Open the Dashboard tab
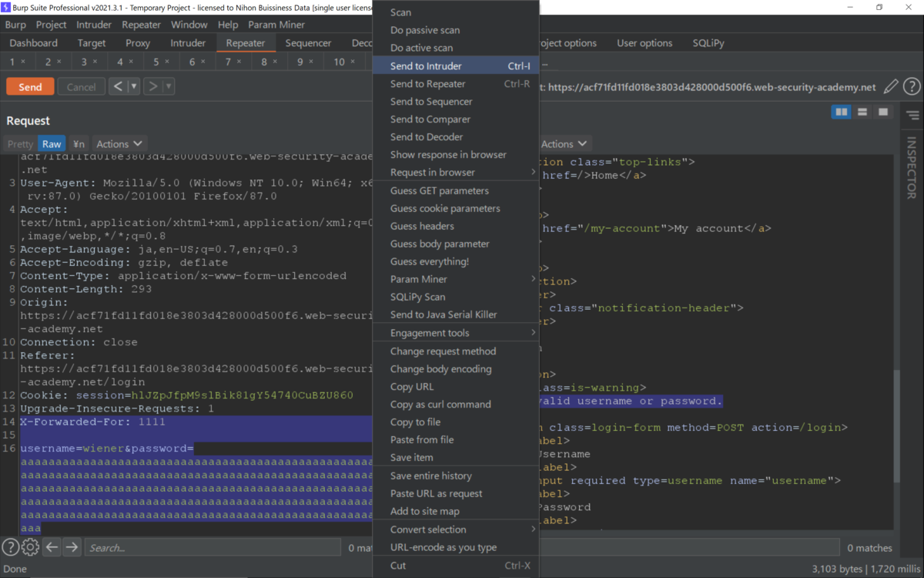Viewport: 924px width, 578px height. coord(34,43)
